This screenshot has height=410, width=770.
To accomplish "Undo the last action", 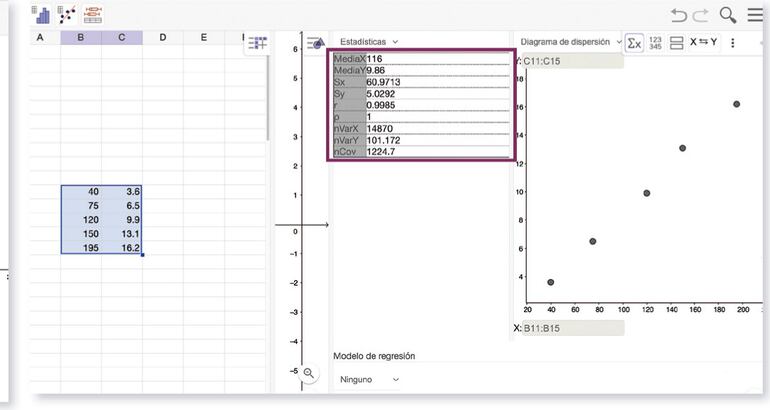I will [x=679, y=15].
